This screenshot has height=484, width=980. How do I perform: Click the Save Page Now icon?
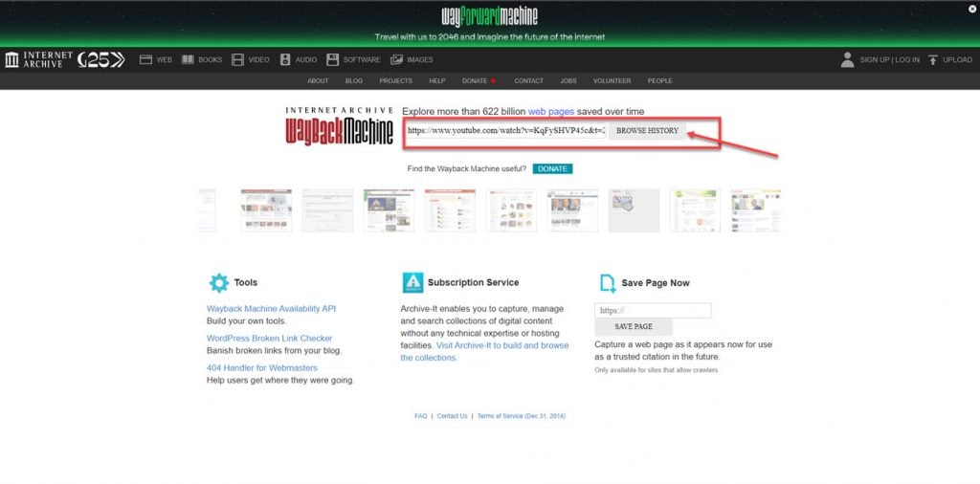[608, 283]
